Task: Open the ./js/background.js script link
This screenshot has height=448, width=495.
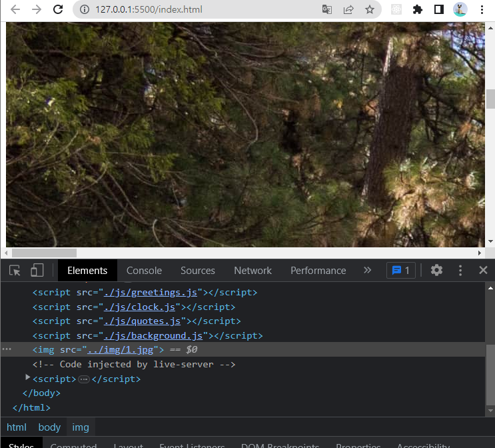Action: (153, 336)
